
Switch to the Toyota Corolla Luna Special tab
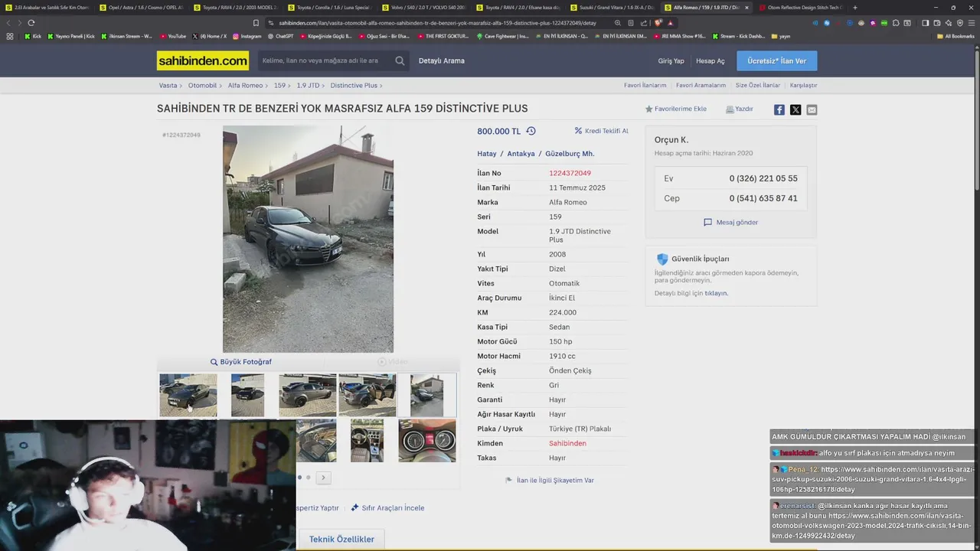tap(330, 8)
